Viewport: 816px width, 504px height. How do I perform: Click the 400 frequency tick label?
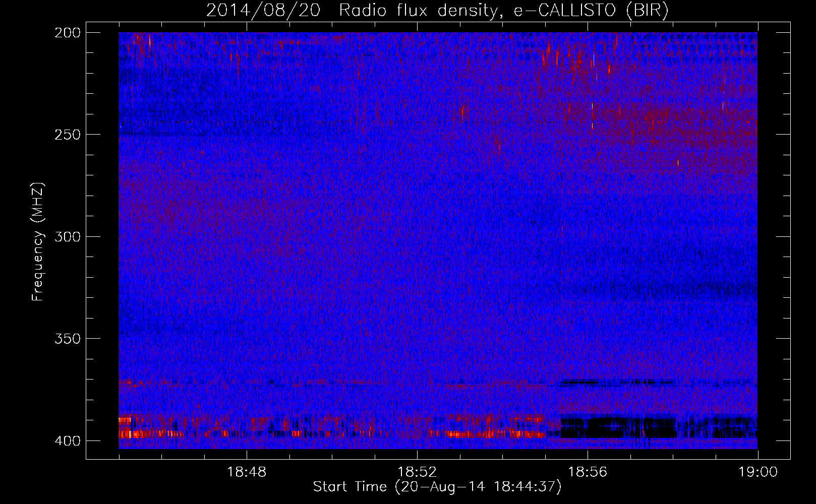[x=68, y=441]
